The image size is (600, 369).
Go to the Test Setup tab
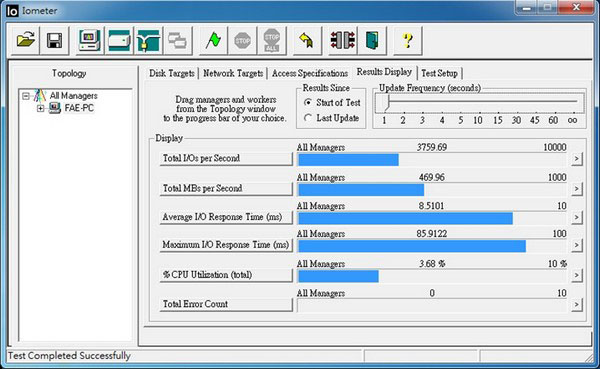(x=439, y=73)
